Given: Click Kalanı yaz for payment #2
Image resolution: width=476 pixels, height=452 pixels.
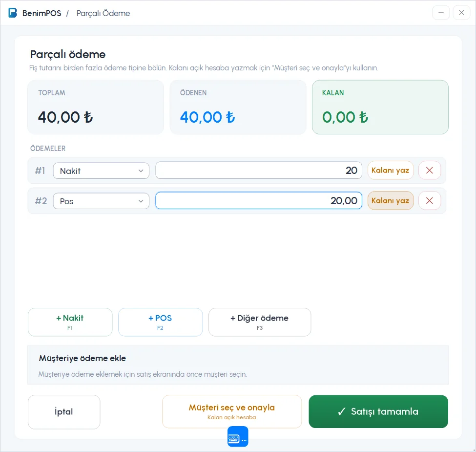Looking at the screenshot, I should pos(391,201).
